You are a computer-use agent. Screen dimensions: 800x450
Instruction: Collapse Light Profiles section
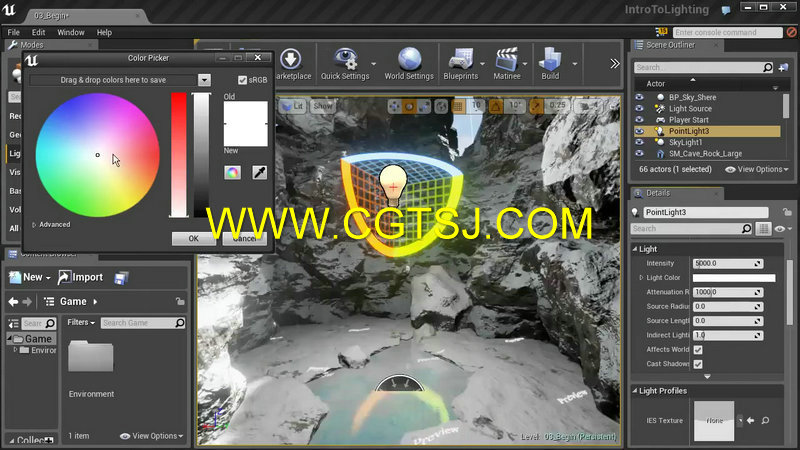635,391
